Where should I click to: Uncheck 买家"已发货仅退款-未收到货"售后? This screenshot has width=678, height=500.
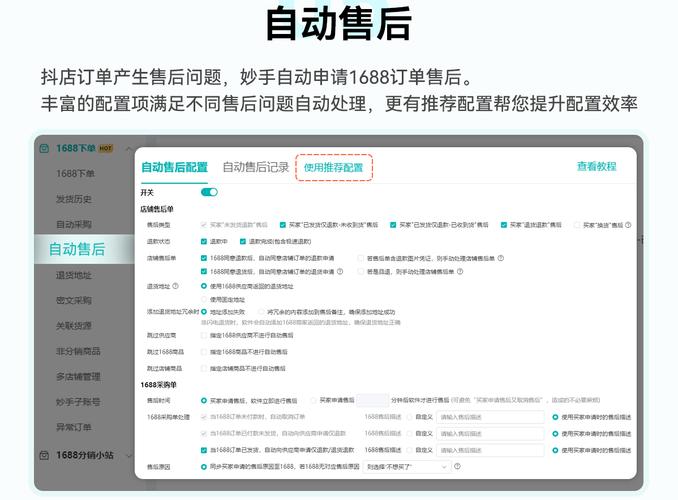pyautogui.click(x=283, y=225)
